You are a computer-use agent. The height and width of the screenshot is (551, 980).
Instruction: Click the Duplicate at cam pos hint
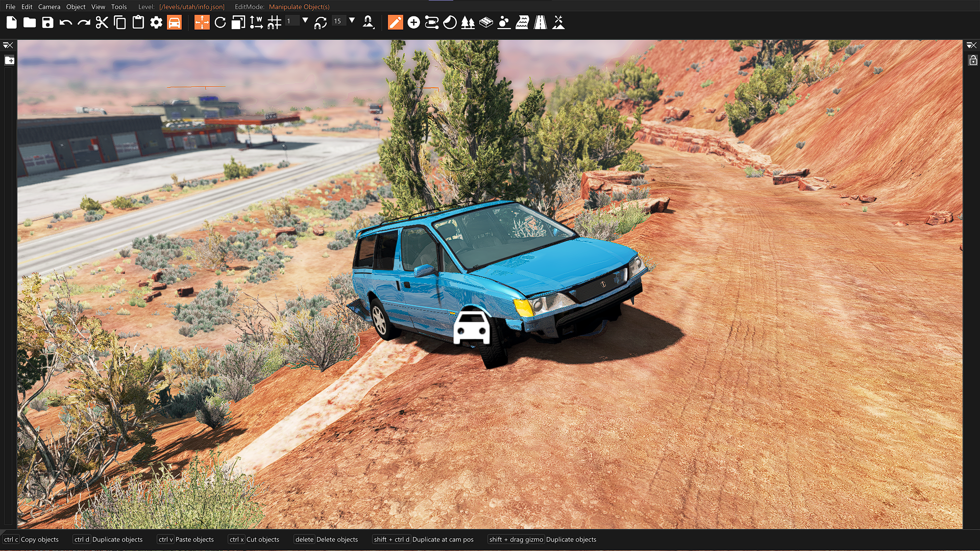[424, 539]
